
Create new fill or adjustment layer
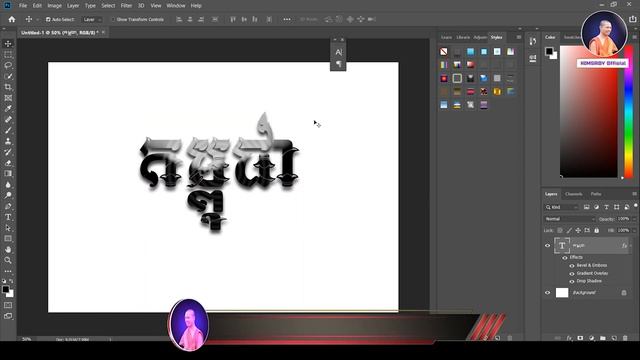pyautogui.click(x=591, y=338)
